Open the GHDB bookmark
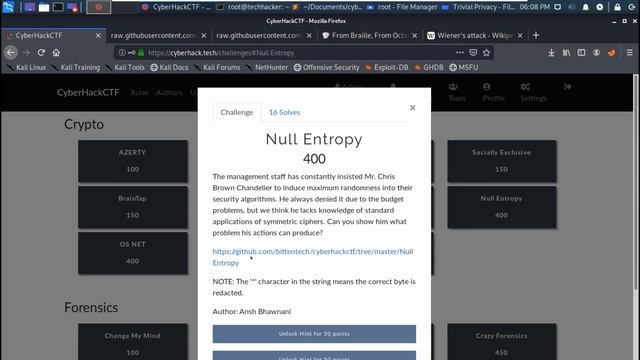The width and height of the screenshot is (640, 360). click(429, 67)
